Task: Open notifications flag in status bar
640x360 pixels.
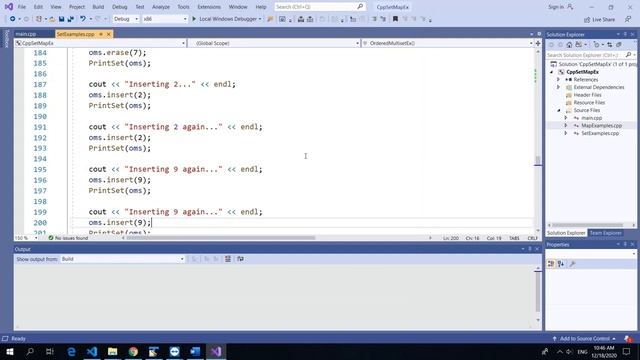Action: [628, 339]
